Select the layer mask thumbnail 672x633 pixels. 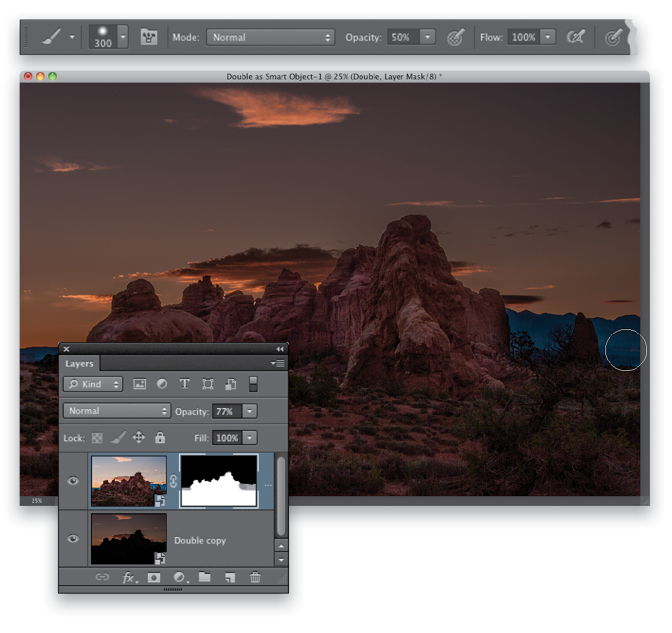pyautogui.click(x=219, y=481)
